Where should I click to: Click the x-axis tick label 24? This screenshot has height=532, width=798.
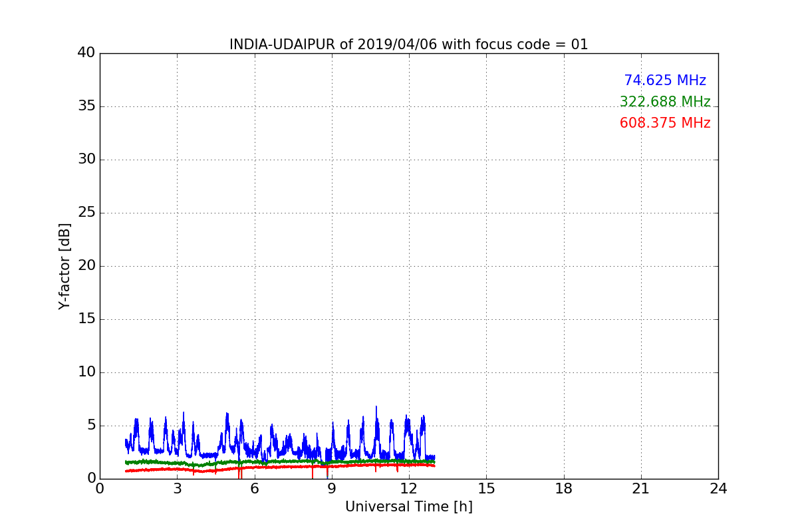718,488
